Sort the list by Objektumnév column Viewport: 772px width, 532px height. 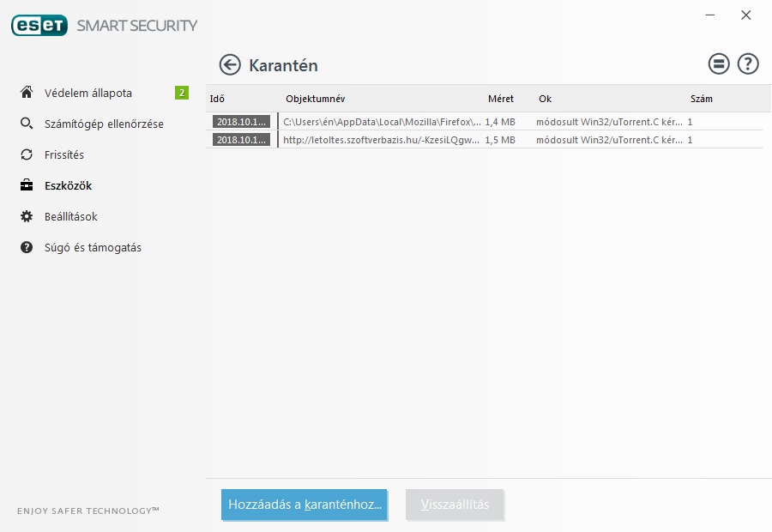[x=315, y=99]
